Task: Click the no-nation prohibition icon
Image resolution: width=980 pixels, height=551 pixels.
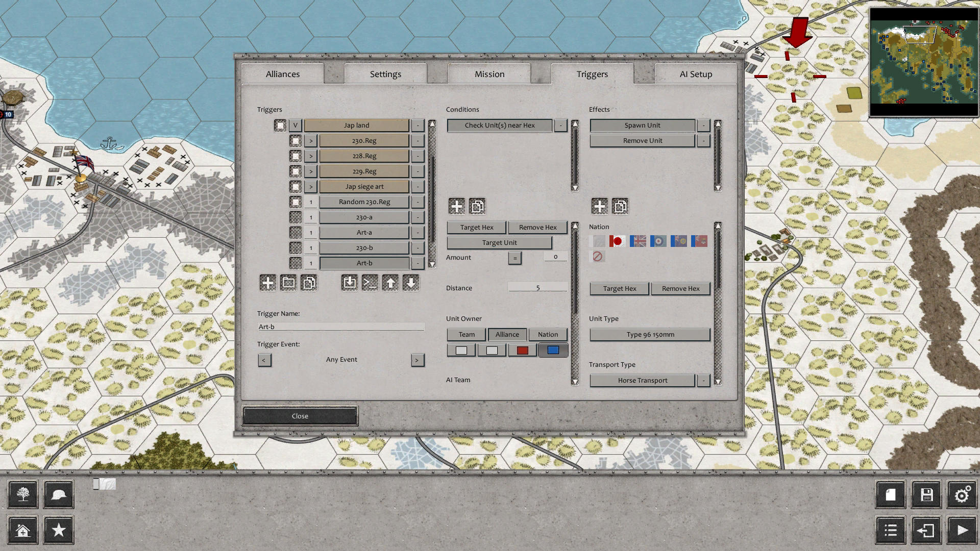Action: pyautogui.click(x=598, y=257)
